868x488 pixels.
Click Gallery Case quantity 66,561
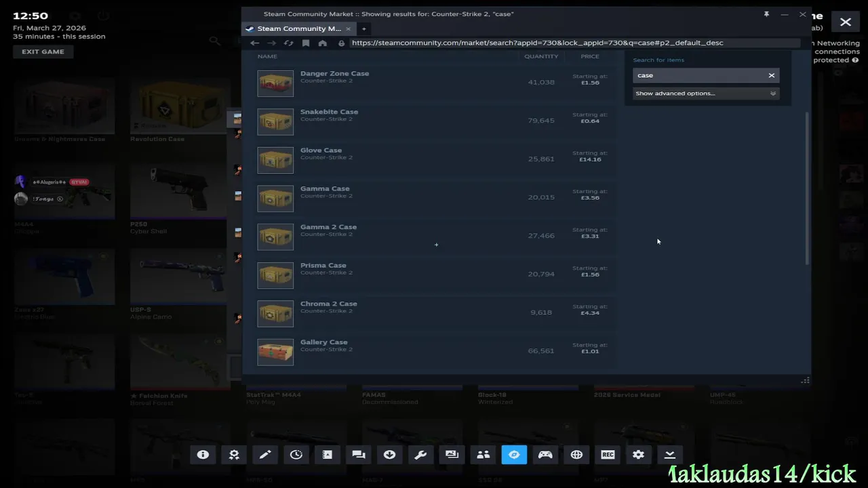point(541,351)
